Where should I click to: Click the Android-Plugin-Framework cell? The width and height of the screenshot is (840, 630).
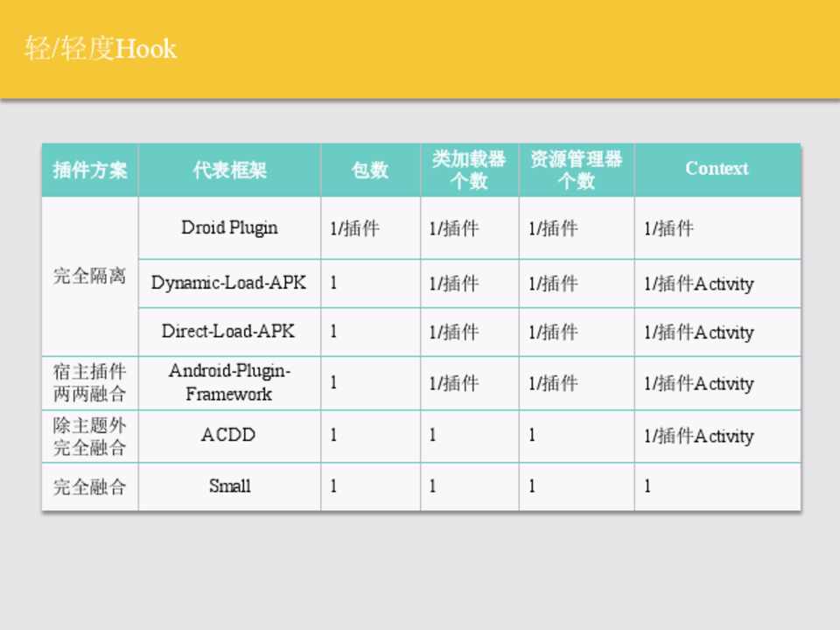click(229, 382)
